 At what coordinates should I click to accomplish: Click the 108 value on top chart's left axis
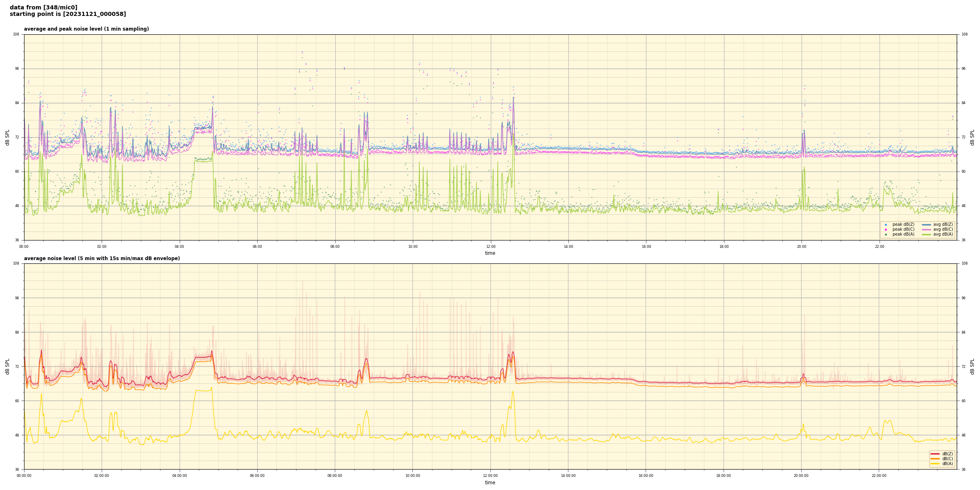click(x=16, y=34)
